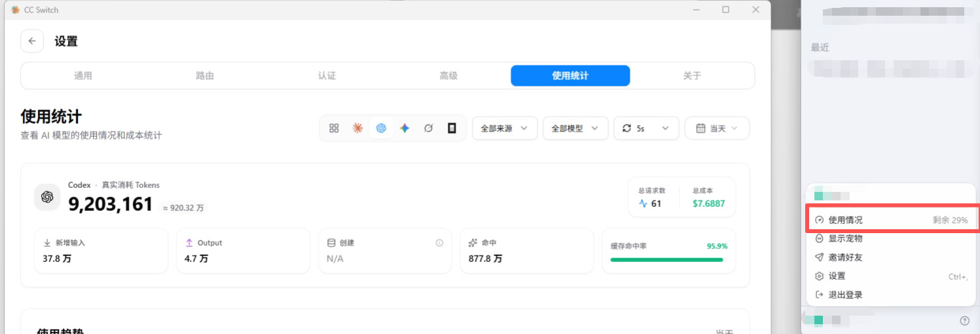The image size is (980, 334).
Task: Select the 使用统计 tab
Action: [570, 76]
